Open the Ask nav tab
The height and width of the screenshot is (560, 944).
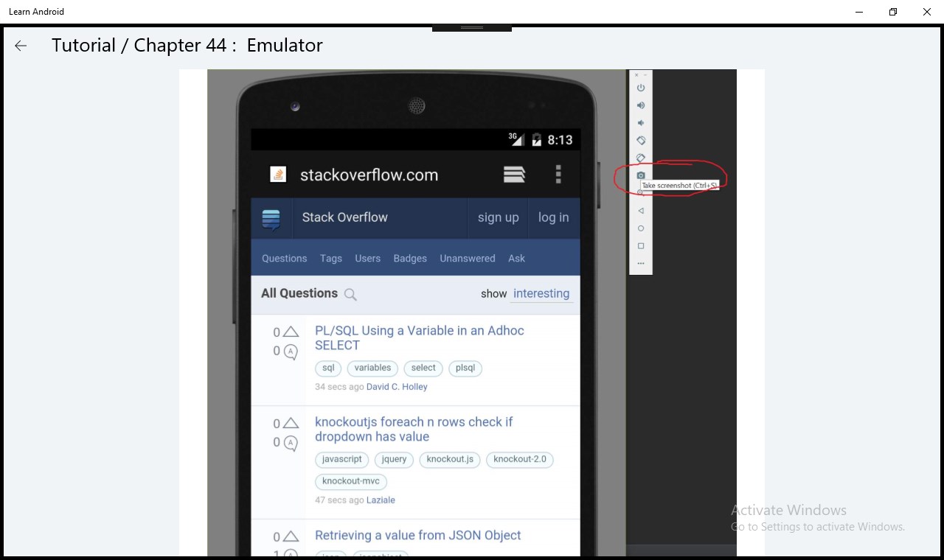pyautogui.click(x=516, y=259)
